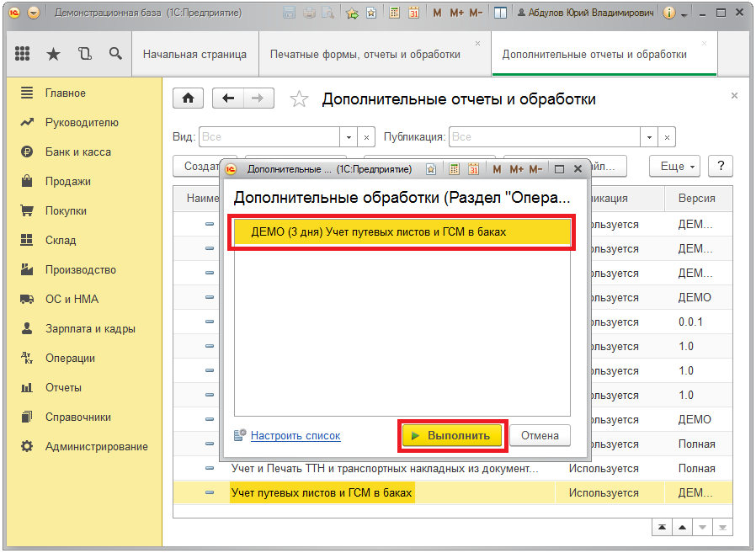Viewport: 756px width, 553px height.
Task: Open the Операции section in the sidebar
Action: [x=70, y=358]
